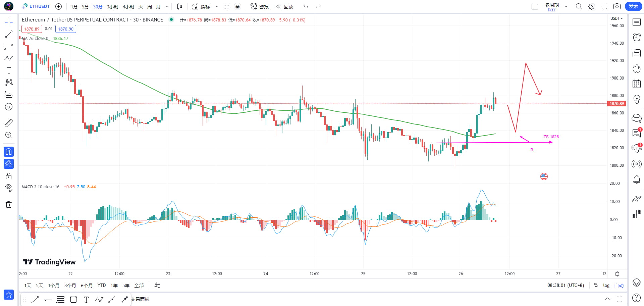
Task: Open the indicator templates grid icon
Action: coord(226,6)
